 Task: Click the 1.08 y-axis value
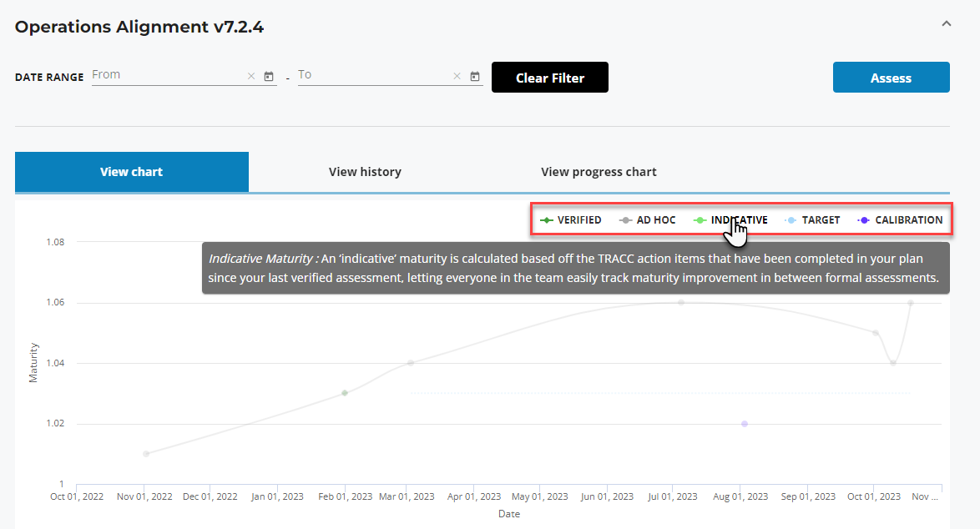tap(55, 242)
